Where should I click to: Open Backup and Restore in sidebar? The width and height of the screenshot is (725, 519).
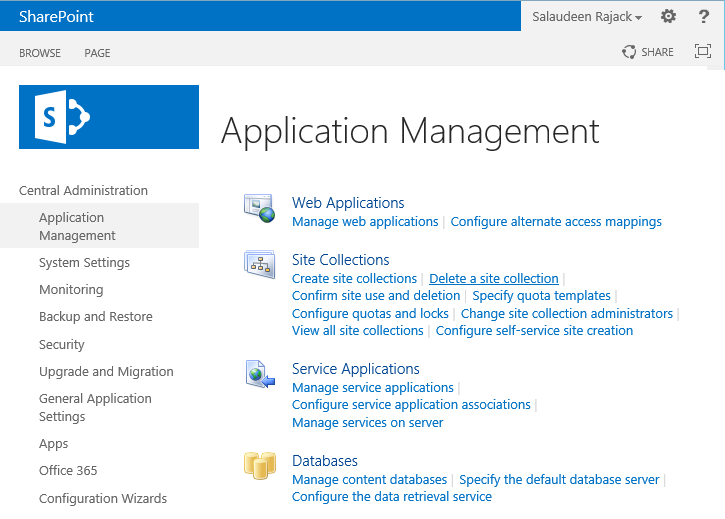[x=96, y=317]
